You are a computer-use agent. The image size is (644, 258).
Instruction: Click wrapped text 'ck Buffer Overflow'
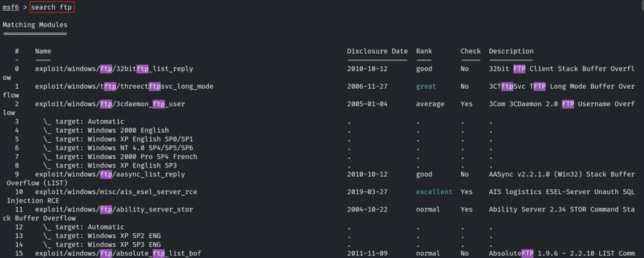[39, 218]
